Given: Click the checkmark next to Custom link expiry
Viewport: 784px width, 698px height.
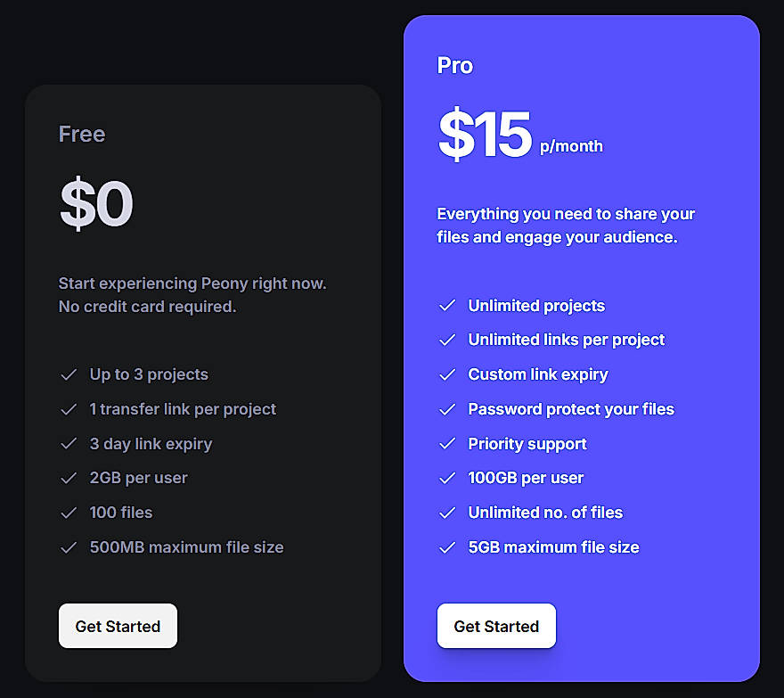Looking at the screenshot, I should point(447,374).
